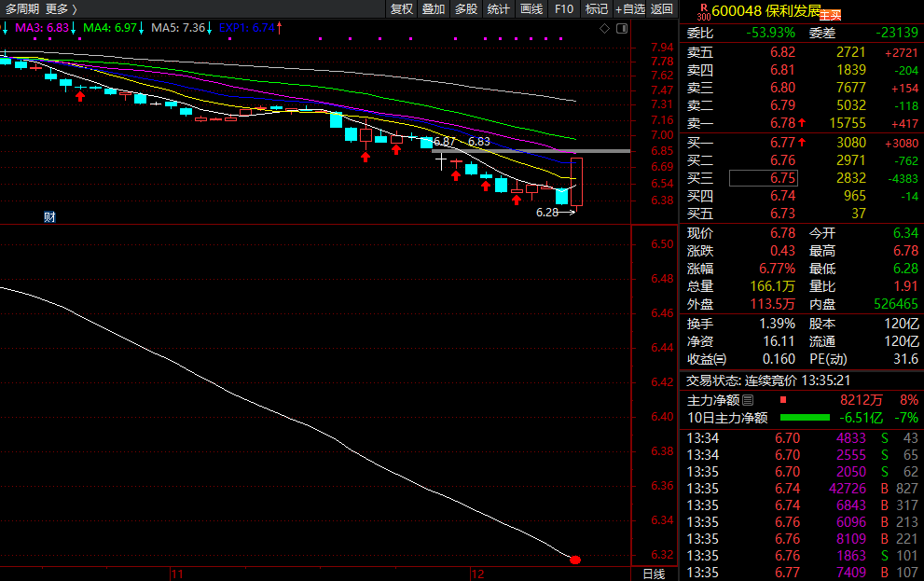Screen dimensions: 924x581
Task: Click the red up arrow beside 卖一 price
Action: click(x=801, y=123)
